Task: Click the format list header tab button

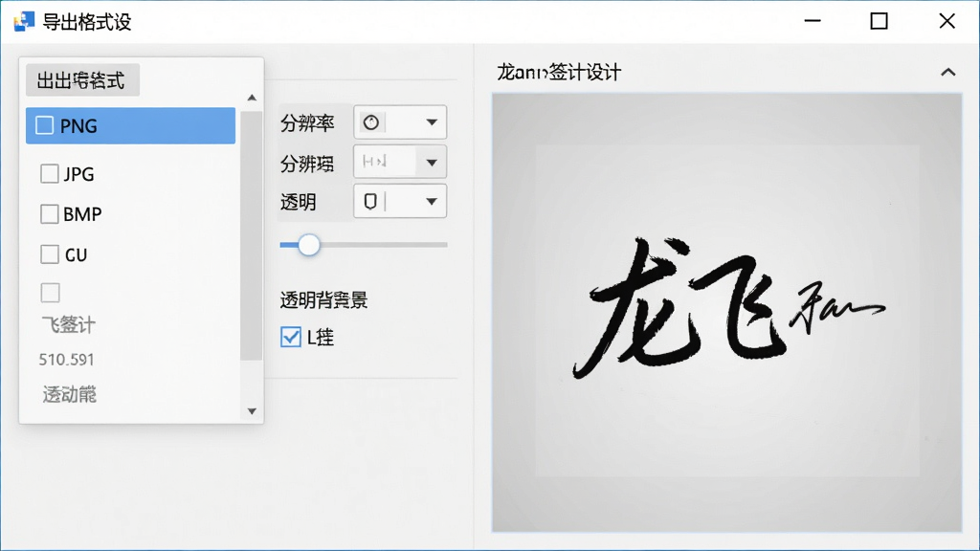Action: [x=82, y=80]
